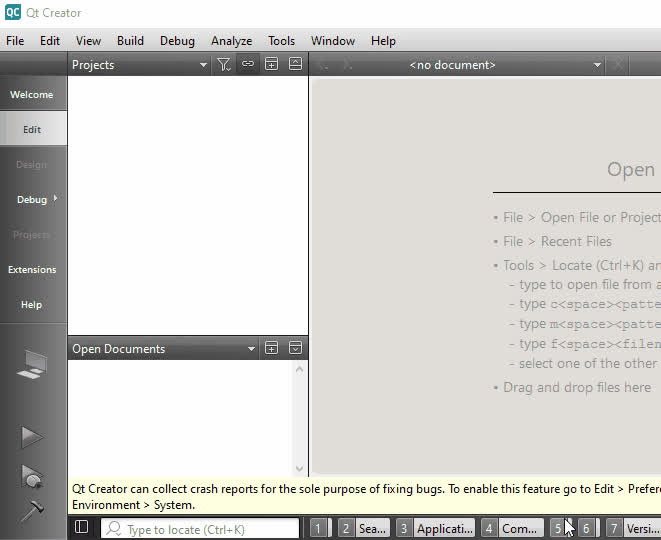The image size is (661, 540).
Task: Close the Projects side panel
Action: (296, 64)
